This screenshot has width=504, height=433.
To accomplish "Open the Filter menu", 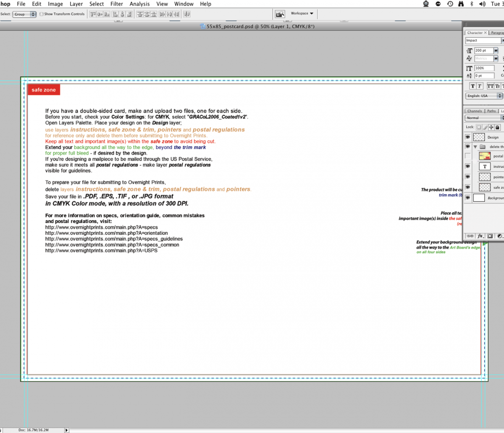I will [116, 4].
